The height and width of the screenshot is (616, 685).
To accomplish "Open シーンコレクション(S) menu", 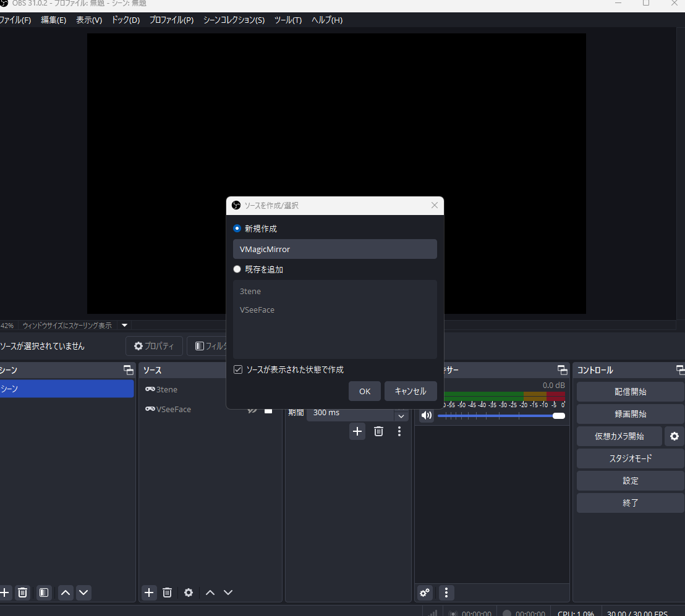I will click(234, 20).
